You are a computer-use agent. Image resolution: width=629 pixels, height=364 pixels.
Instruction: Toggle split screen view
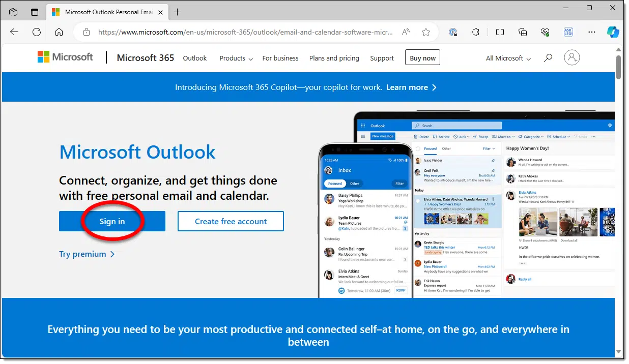click(500, 32)
